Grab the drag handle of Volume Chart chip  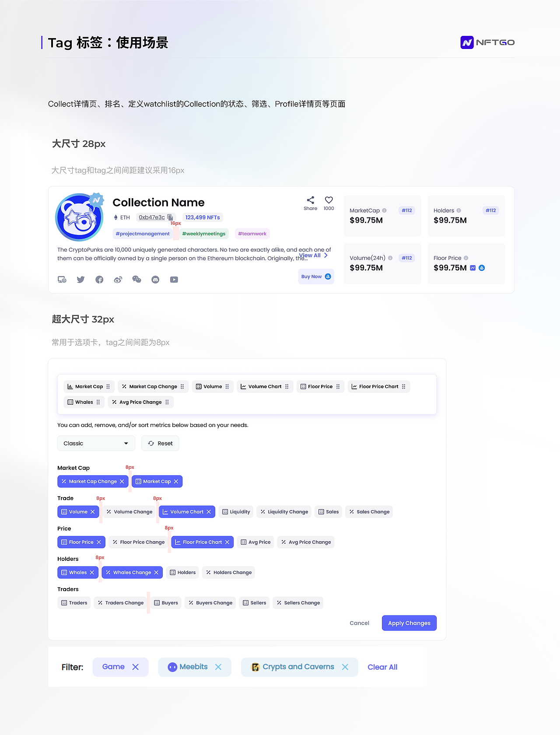pos(287,387)
